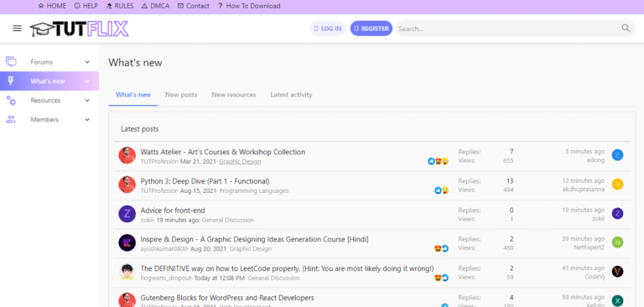The height and width of the screenshot is (307, 644).
Task: Click Graphic Design link under Watts Atelier
Action: pos(240,162)
